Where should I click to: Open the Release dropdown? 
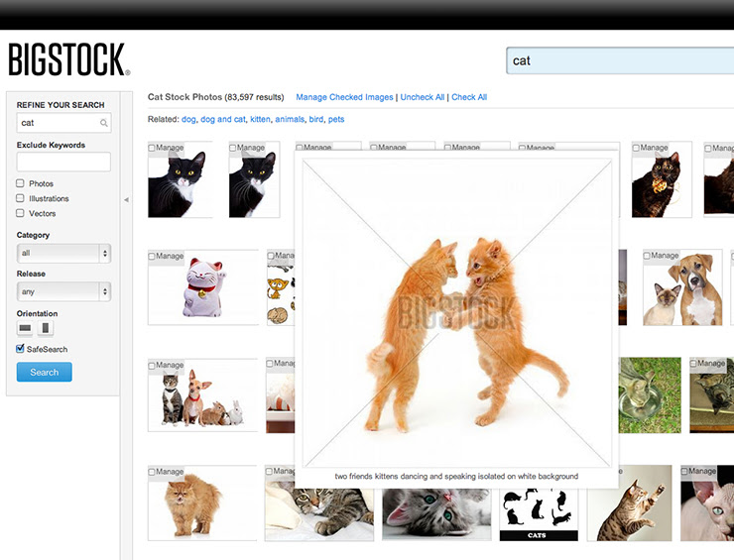click(63, 291)
